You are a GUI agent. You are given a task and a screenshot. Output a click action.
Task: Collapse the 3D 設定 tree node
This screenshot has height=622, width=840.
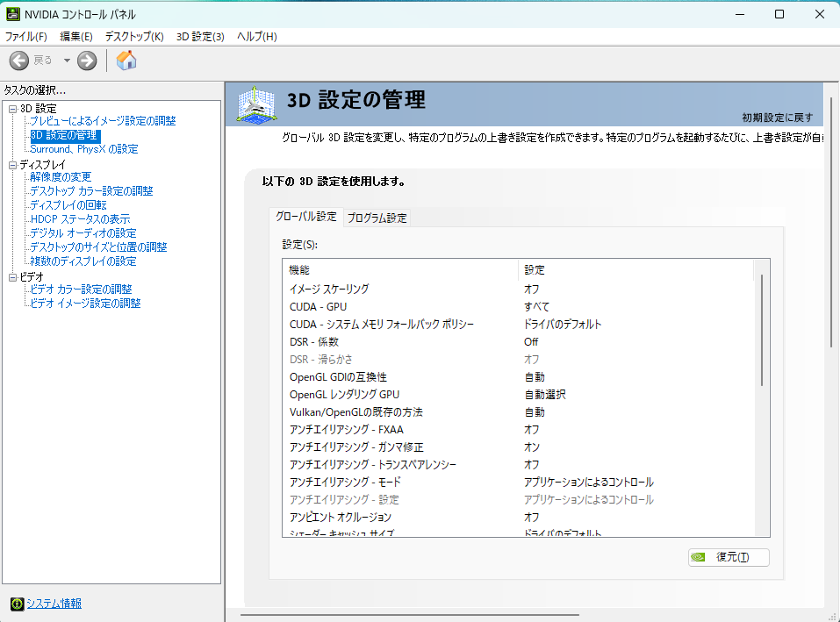click(x=12, y=109)
